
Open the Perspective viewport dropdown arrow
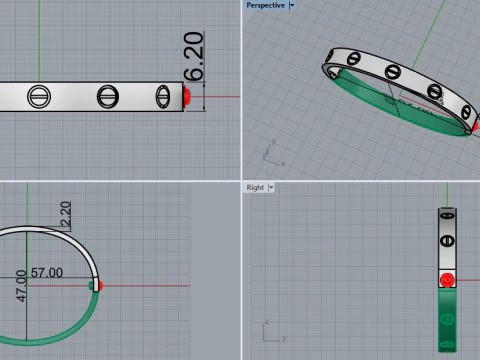tap(292, 5)
